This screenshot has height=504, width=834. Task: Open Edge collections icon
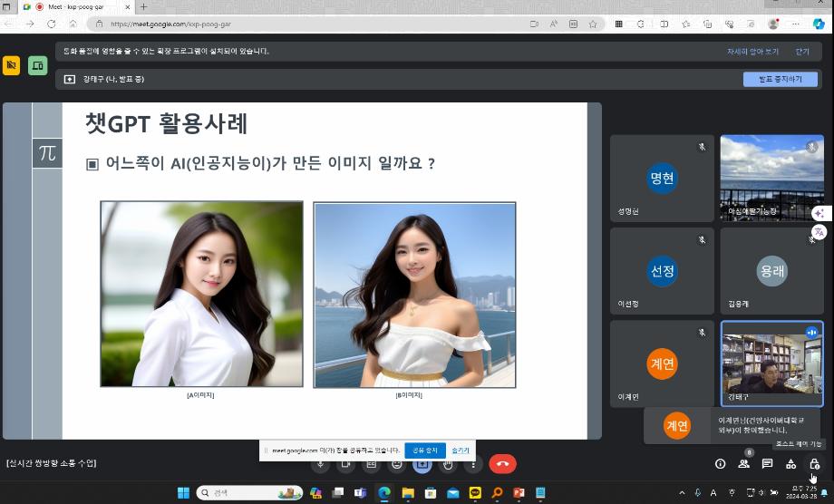[x=707, y=24]
